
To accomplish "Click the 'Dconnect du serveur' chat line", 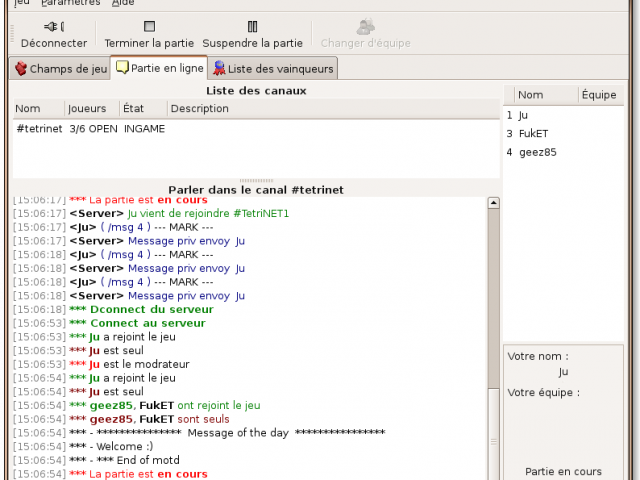I will (x=113, y=309).
